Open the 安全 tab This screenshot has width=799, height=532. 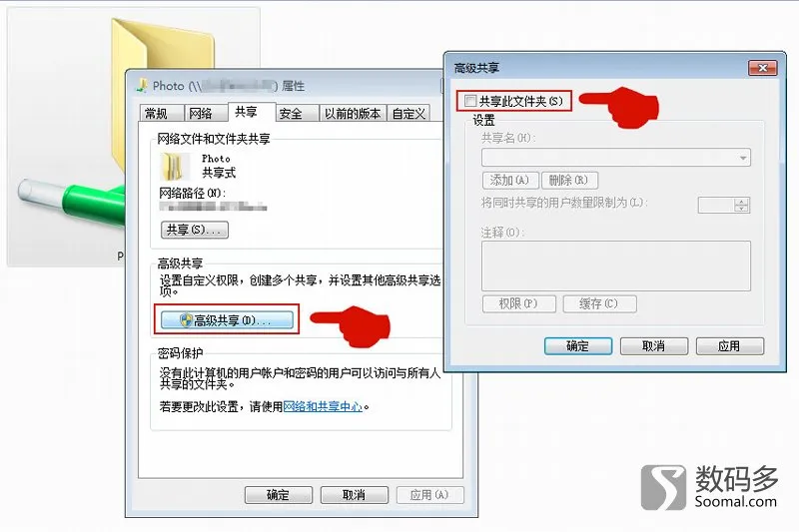tap(291, 113)
